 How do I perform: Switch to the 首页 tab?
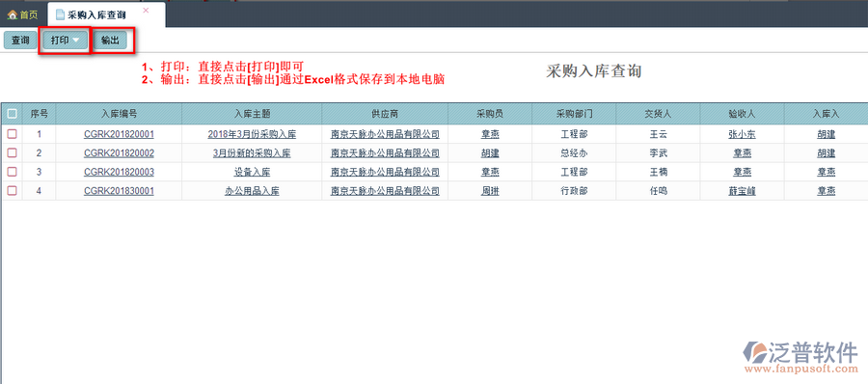click(x=23, y=15)
